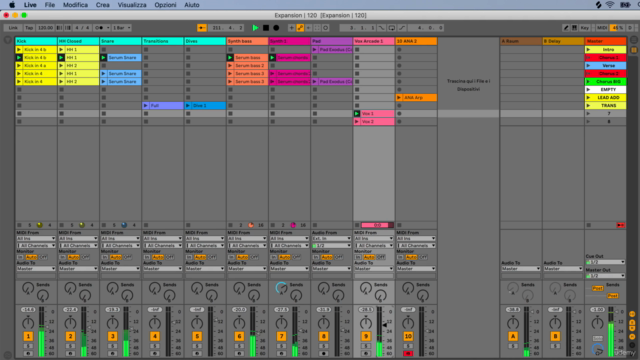Open Kick track MIDI From All Ins dropdown

[x=36, y=238]
